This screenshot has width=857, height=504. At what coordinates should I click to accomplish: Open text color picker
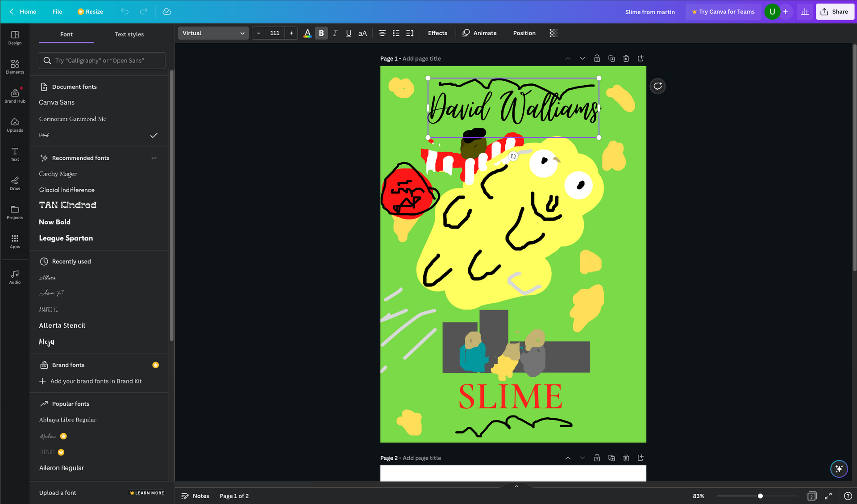click(307, 33)
